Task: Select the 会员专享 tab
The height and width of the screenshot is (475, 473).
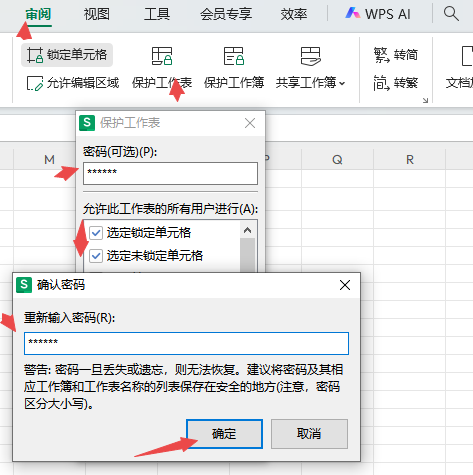Action: pyautogui.click(x=226, y=14)
